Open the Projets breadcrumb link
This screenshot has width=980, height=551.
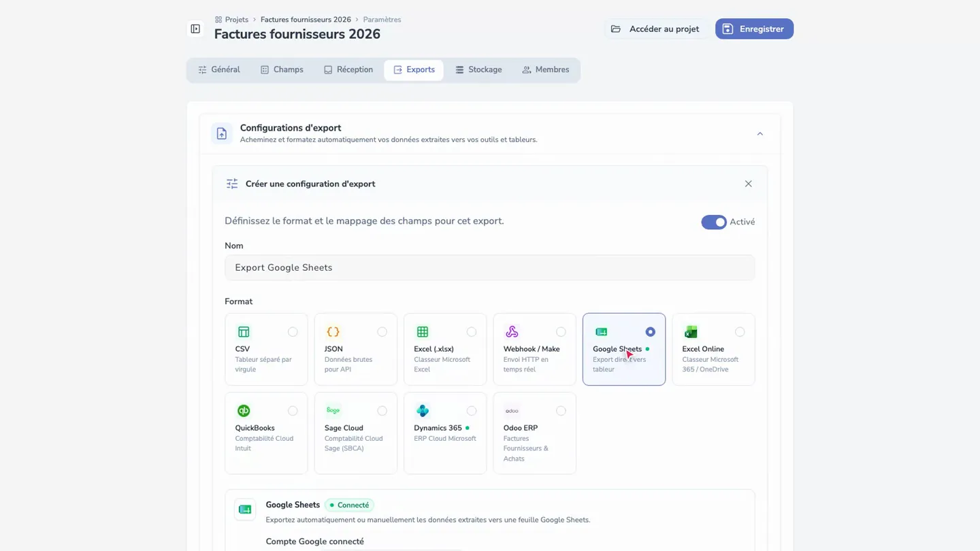click(231, 20)
